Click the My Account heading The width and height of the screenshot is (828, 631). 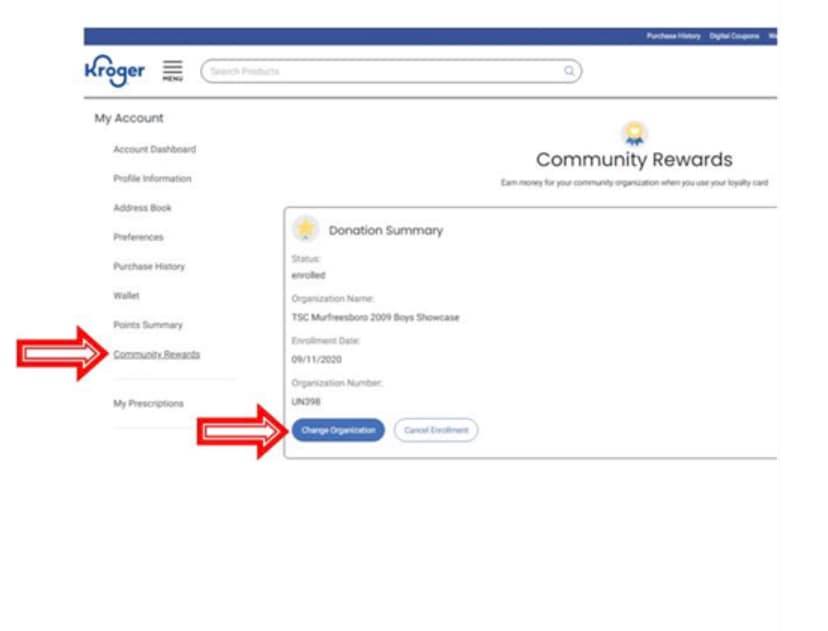click(129, 118)
